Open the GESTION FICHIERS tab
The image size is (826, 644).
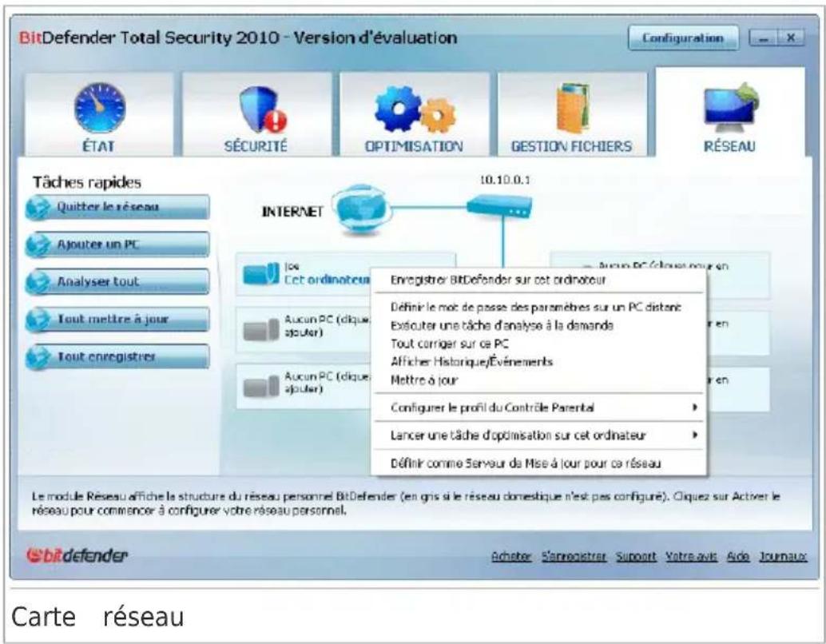[572, 113]
